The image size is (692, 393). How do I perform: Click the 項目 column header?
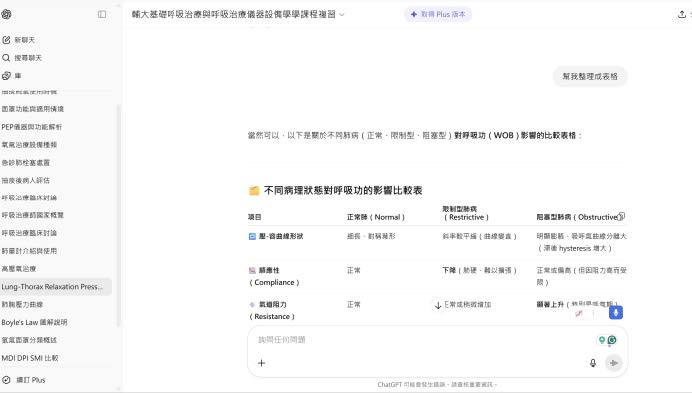[255, 217]
